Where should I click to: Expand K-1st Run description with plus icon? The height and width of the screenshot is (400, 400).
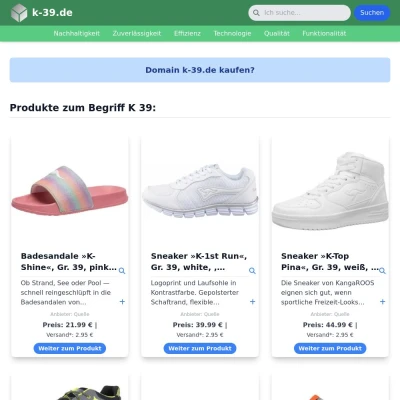(252, 302)
